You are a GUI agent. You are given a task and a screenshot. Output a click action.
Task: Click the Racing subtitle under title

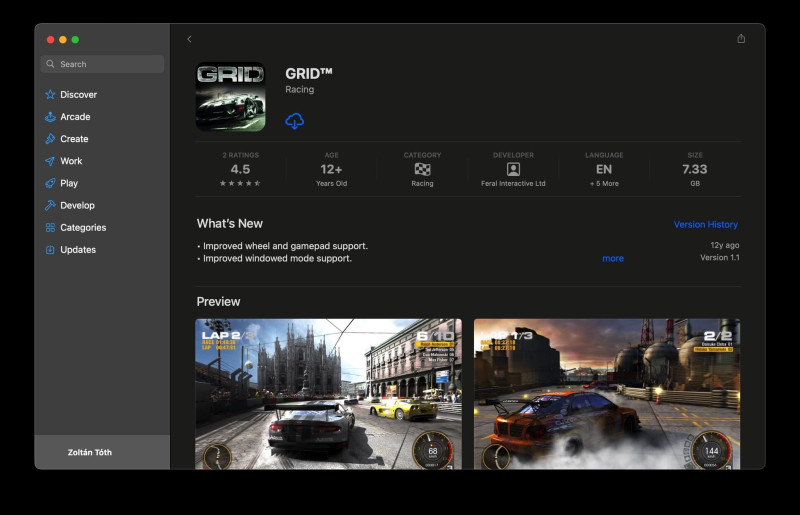point(299,89)
